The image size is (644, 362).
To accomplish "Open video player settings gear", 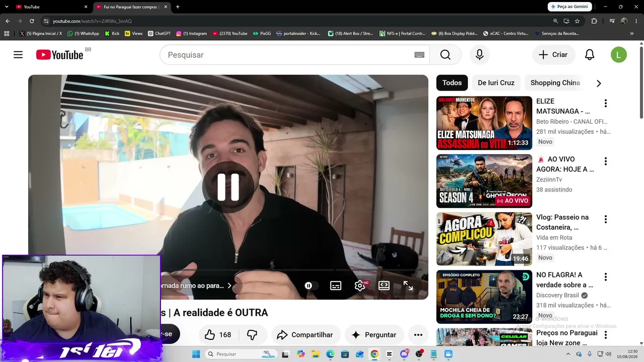I will [x=360, y=286].
